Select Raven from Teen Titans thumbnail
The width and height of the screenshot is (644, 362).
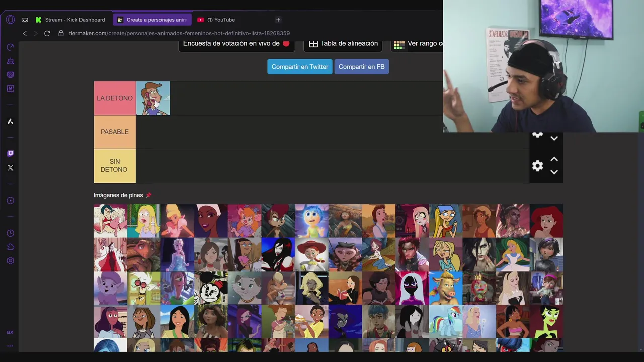[345, 322]
